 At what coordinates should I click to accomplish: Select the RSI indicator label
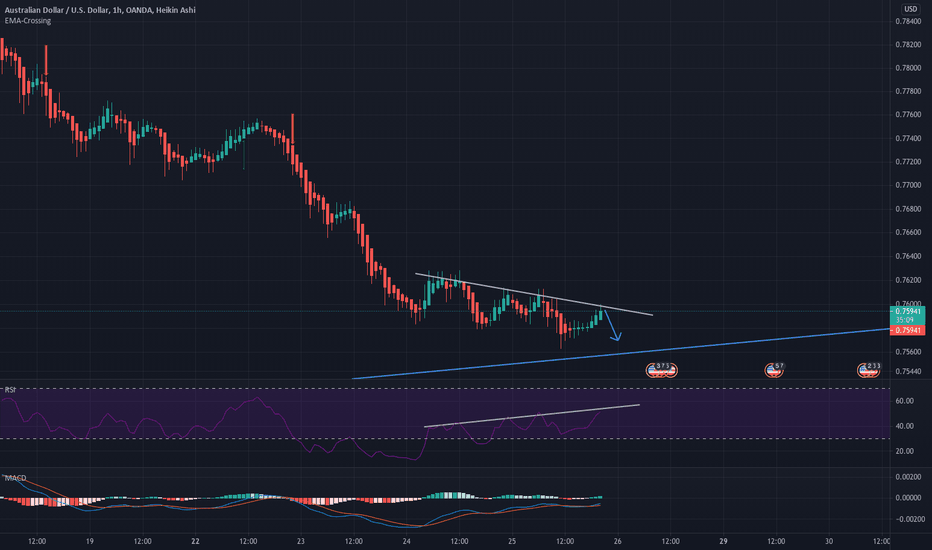pyautogui.click(x=10, y=390)
